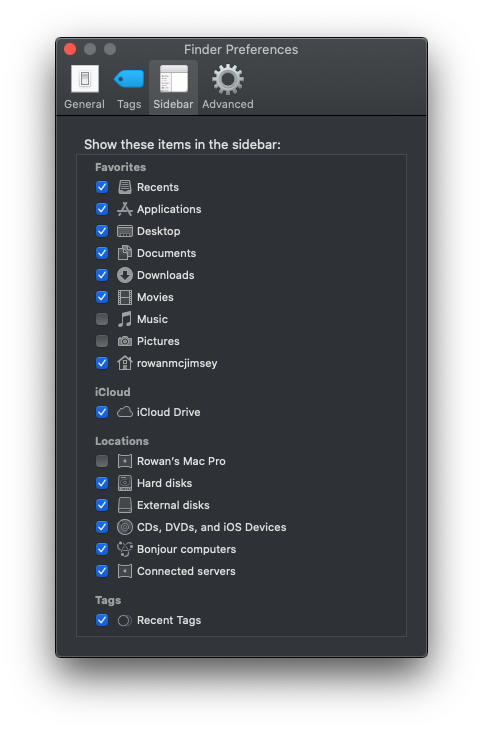Click the Music note icon
The image size is (483, 731).
124,319
